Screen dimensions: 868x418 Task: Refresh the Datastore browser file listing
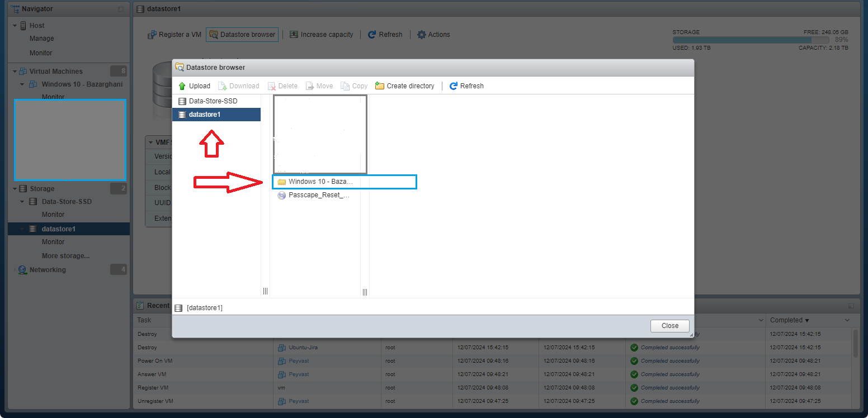coord(467,86)
